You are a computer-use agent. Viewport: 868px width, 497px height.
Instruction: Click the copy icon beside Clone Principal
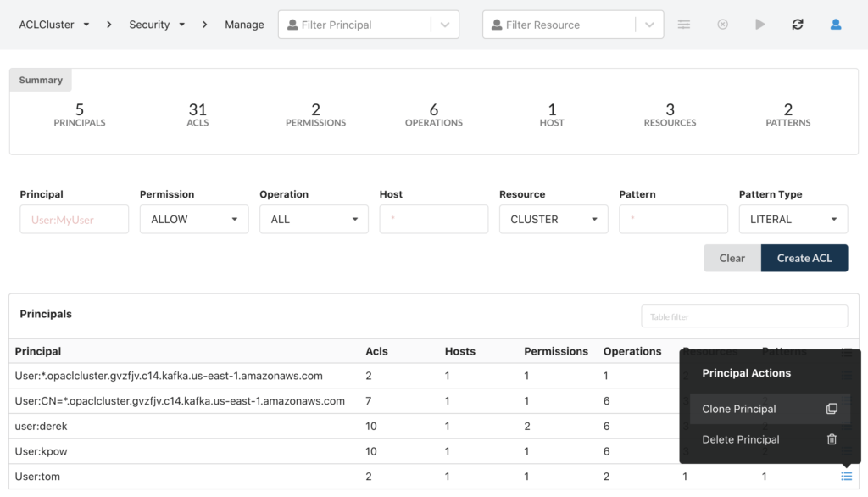pyautogui.click(x=832, y=408)
